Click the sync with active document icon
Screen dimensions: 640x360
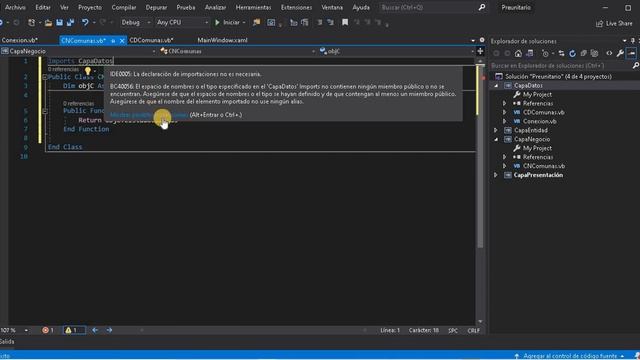click(x=562, y=53)
